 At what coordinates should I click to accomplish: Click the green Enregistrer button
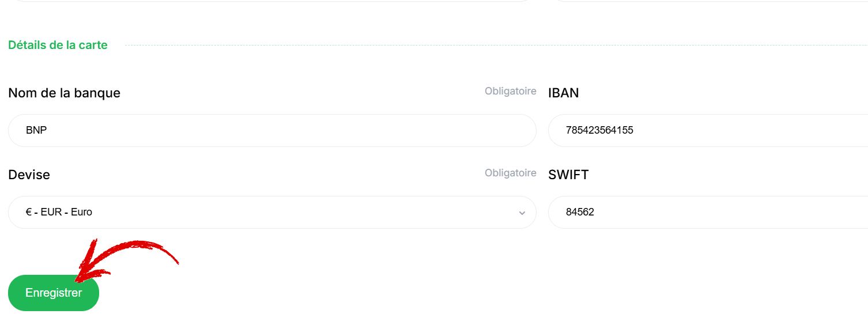click(x=54, y=293)
